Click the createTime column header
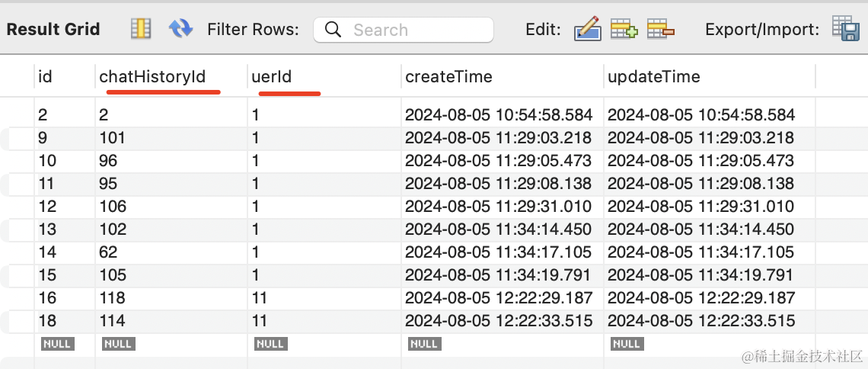This screenshot has height=369, width=868. coord(448,76)
